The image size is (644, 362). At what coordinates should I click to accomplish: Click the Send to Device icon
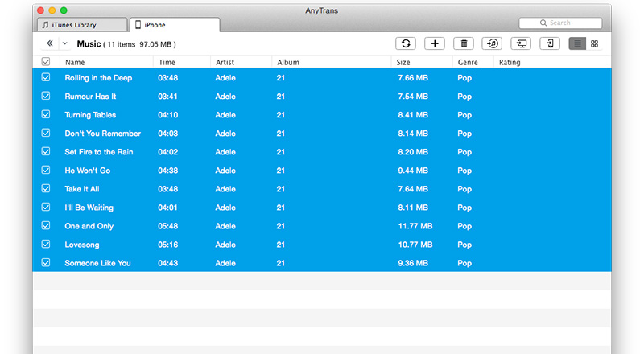click(550, 43)
